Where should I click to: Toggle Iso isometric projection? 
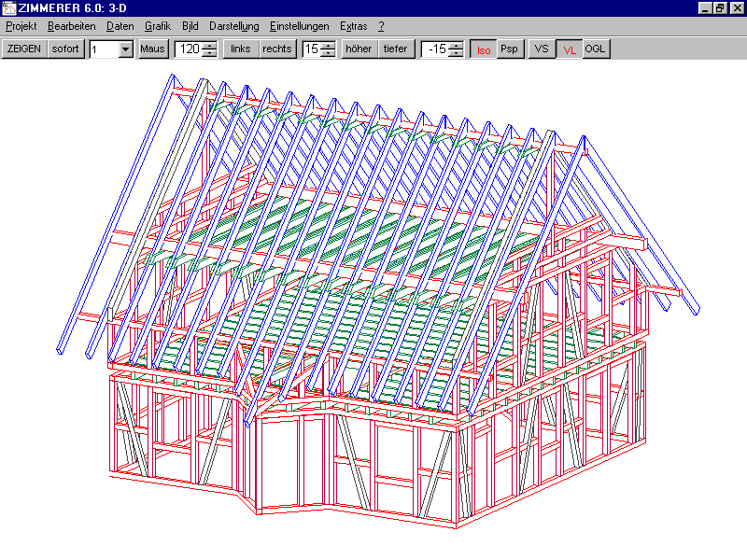(483, 49)
